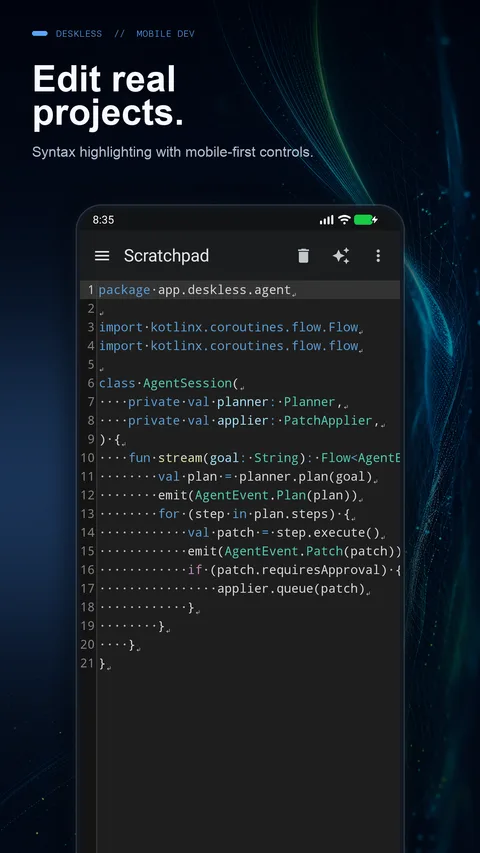Click the applier.queue(patch) line

pyautogui.click(x=235, y=589)
